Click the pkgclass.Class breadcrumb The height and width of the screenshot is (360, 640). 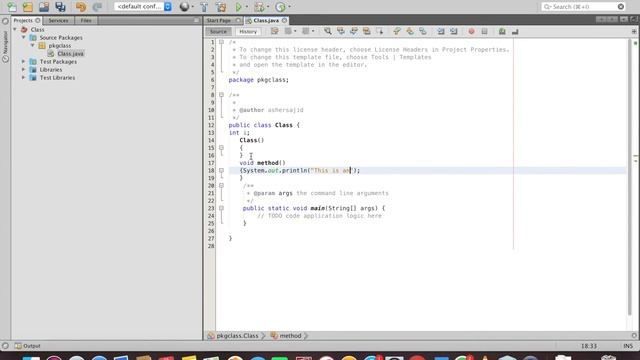(x=237, y=336)
